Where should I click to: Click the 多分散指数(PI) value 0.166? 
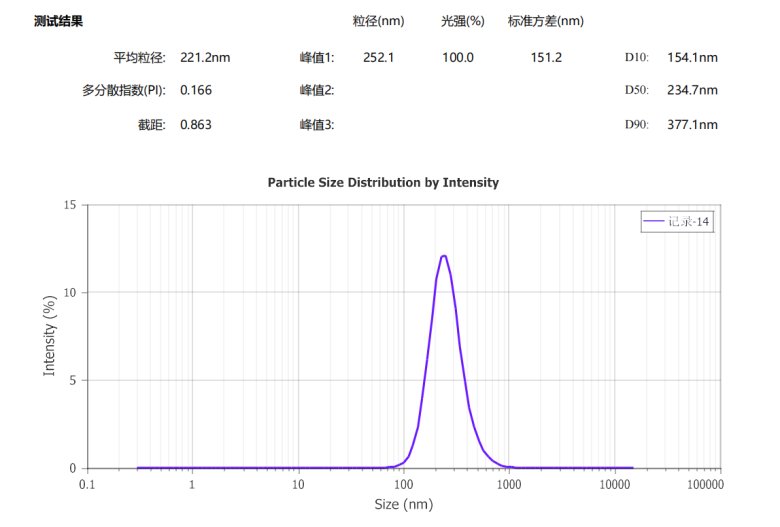coord(196,90)
